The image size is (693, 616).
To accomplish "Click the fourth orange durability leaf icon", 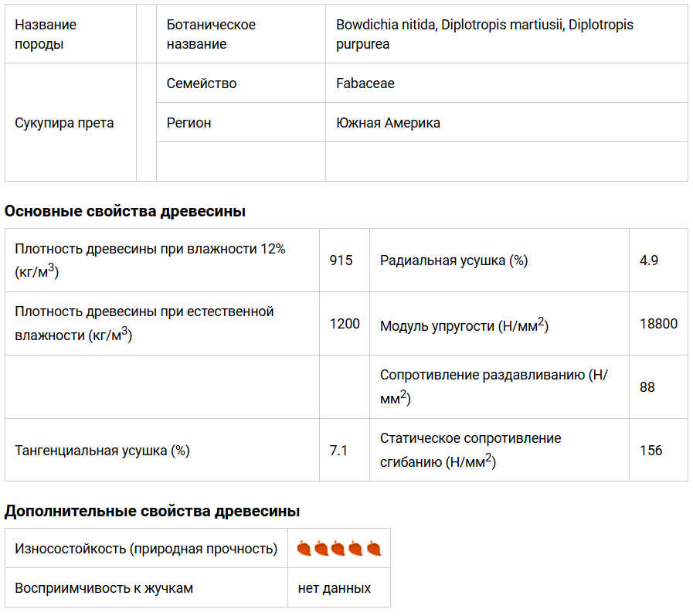I will point(355,548).
